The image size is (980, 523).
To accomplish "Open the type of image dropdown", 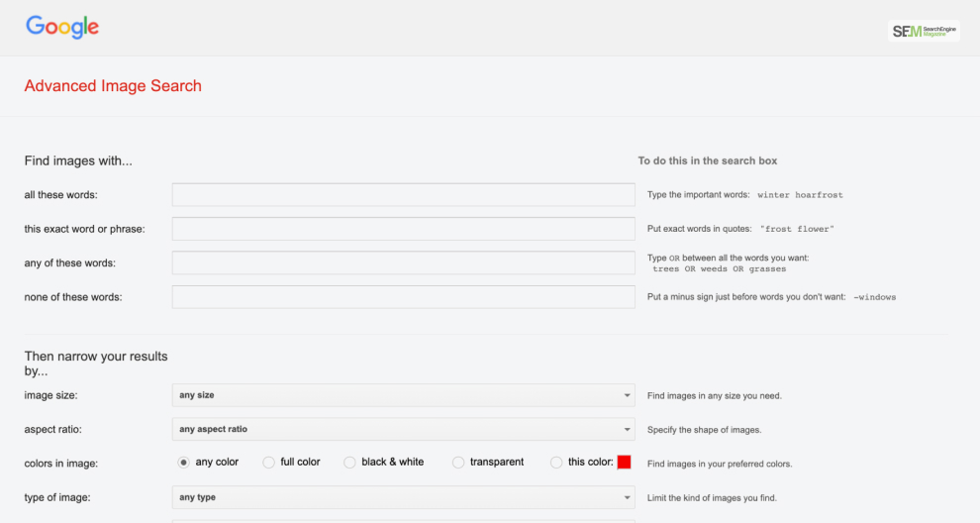I will pyautogui.click(x=404, y=497).
